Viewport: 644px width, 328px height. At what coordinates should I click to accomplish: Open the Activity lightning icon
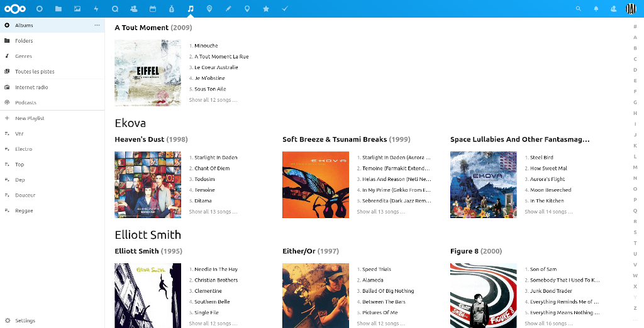point(96,9)
